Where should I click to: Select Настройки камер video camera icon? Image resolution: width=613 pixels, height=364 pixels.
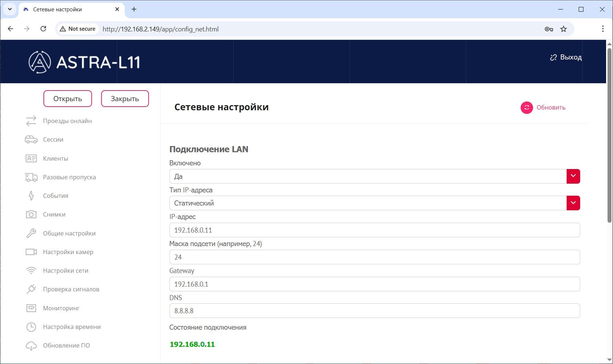[31, 252]
